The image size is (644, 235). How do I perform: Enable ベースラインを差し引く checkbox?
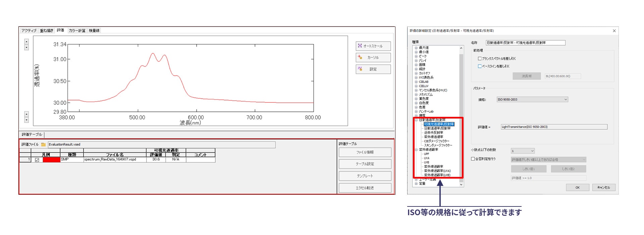coord(480,66)
